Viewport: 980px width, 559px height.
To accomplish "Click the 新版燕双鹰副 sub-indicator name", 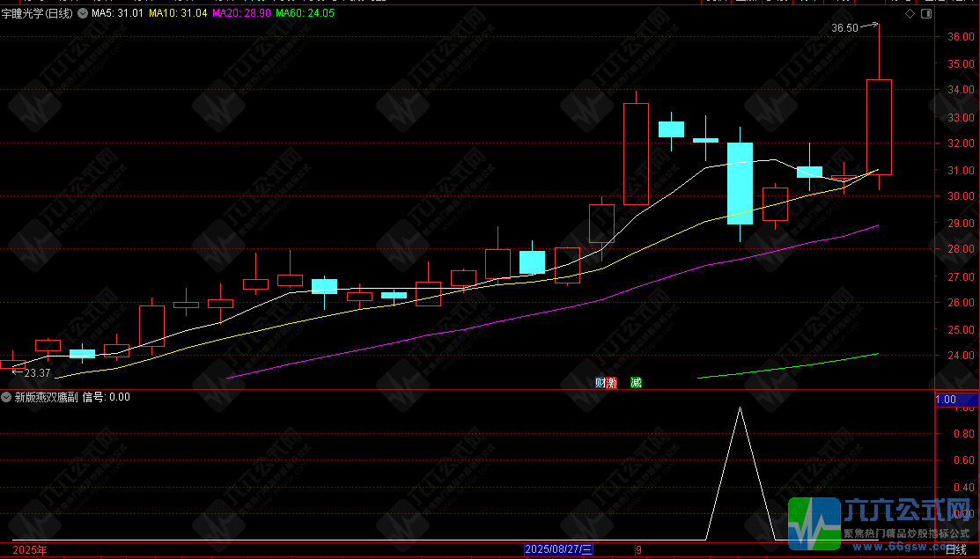I will [x=47, y=397].
